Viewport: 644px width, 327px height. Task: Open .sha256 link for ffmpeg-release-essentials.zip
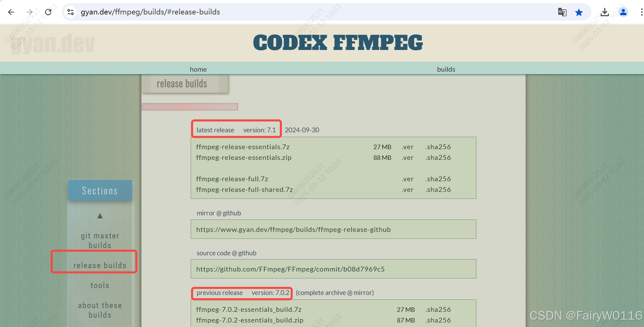point(438,157)
